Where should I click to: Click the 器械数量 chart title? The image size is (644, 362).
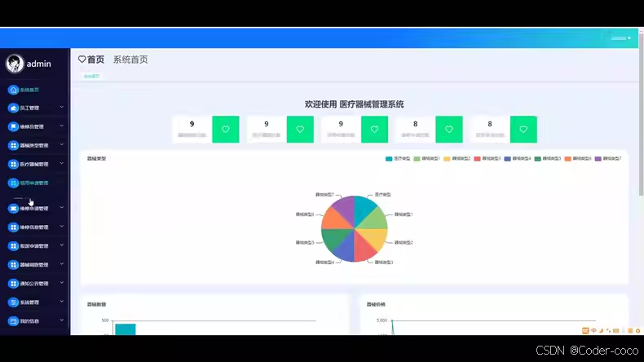coord(96,304)
